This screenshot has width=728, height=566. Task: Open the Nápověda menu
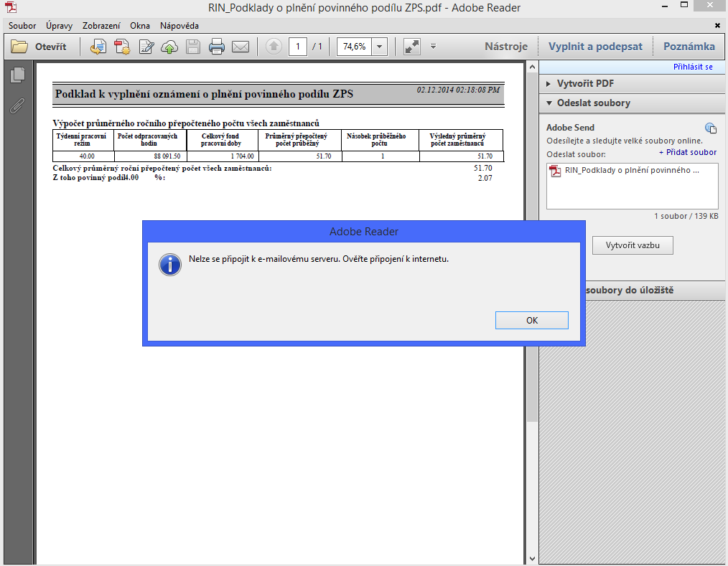coord(179,26)
